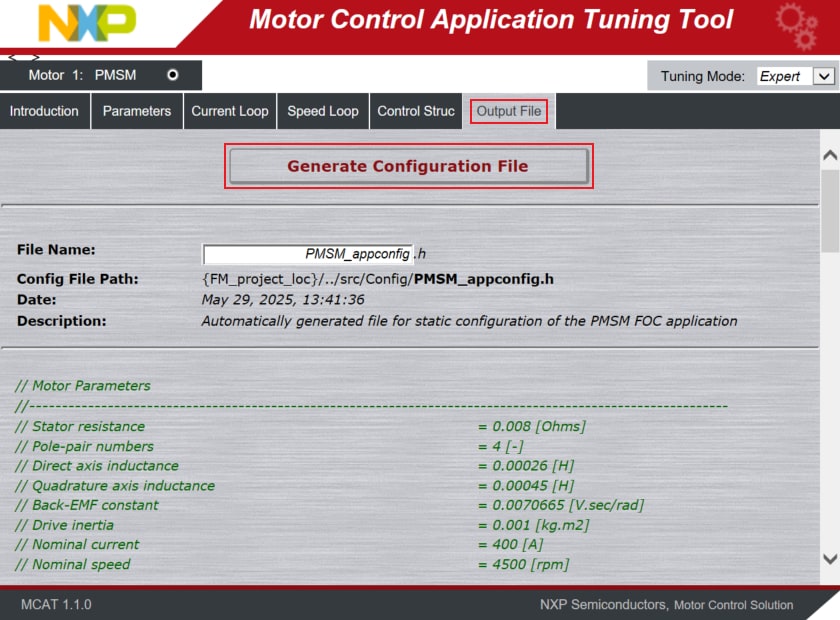Image resolution: width=840 pixels, height=620 pixels.
Task: Click the gears icon in header
Action: pos(796,27)
